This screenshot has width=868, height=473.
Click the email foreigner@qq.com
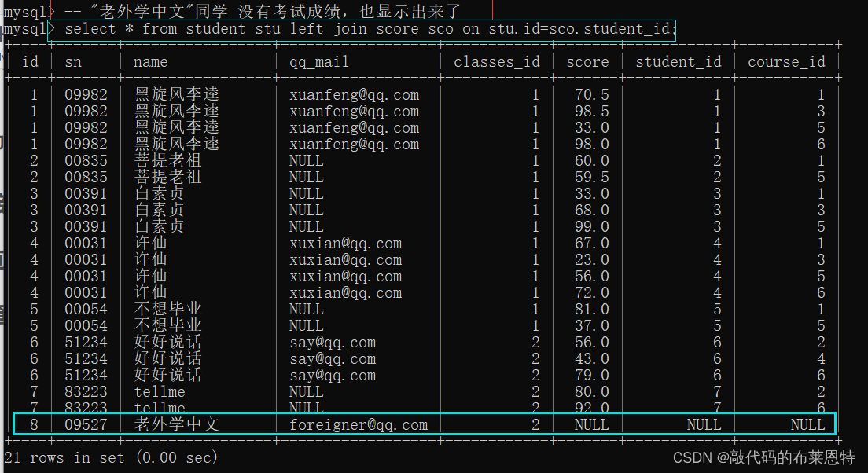pyautogui.click(x=359, y=425)
